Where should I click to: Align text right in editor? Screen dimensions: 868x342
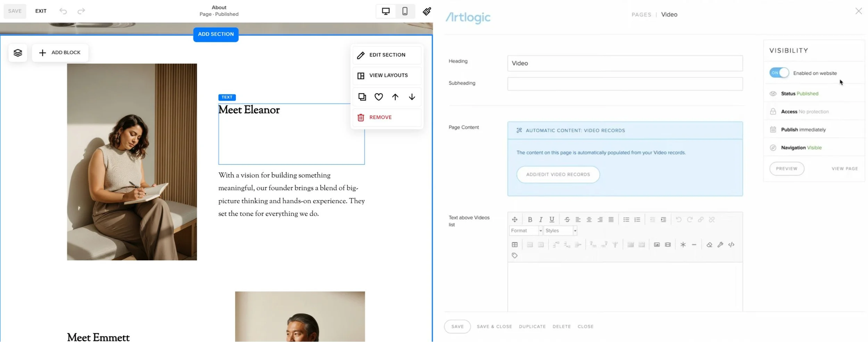600,219
